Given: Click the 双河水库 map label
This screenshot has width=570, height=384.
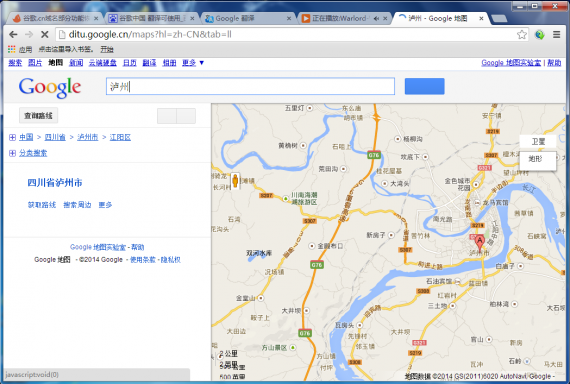Looking at the screenshot, I should tap(259, 253).
